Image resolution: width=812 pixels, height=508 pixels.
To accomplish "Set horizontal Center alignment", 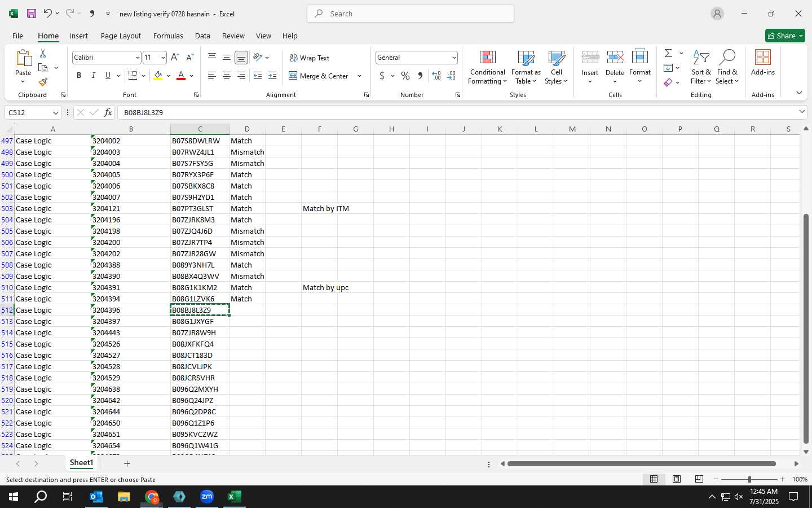I will pos(227,76).
